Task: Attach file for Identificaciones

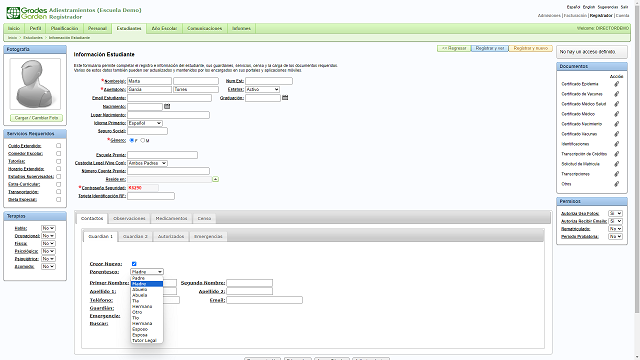Action: tap(616, 144)
